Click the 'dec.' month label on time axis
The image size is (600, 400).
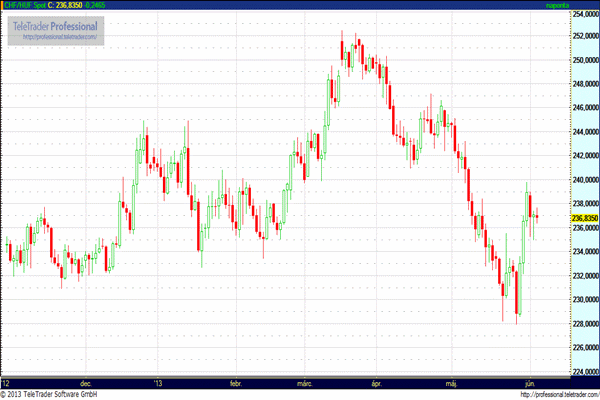tap(87, 382)
